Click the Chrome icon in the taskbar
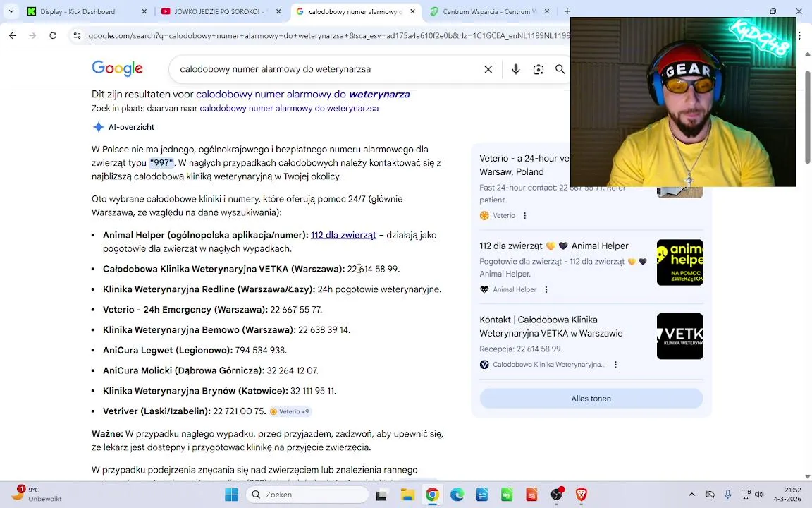The width and height of the screenshot is (812, 508). click(432, 495)
